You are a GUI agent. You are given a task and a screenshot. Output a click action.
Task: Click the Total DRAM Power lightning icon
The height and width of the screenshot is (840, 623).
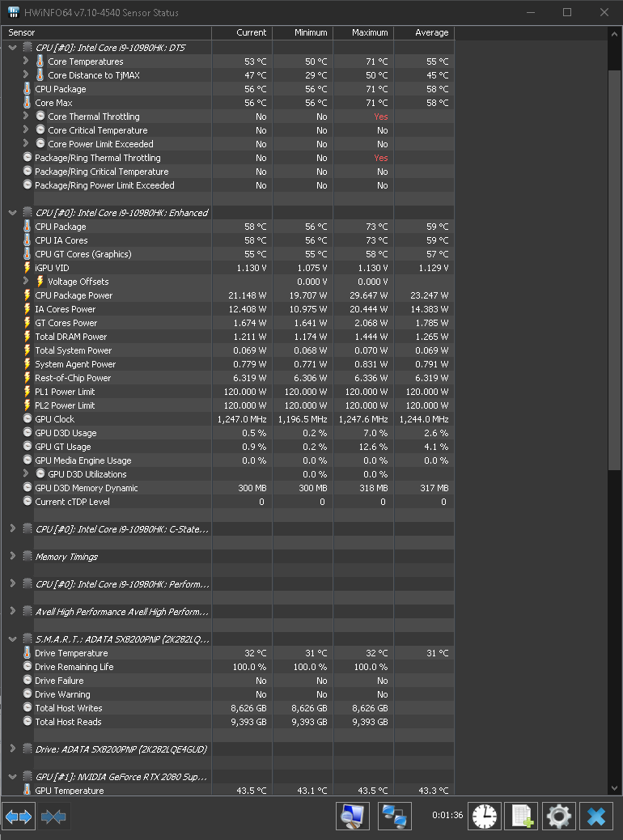(28, 337)
